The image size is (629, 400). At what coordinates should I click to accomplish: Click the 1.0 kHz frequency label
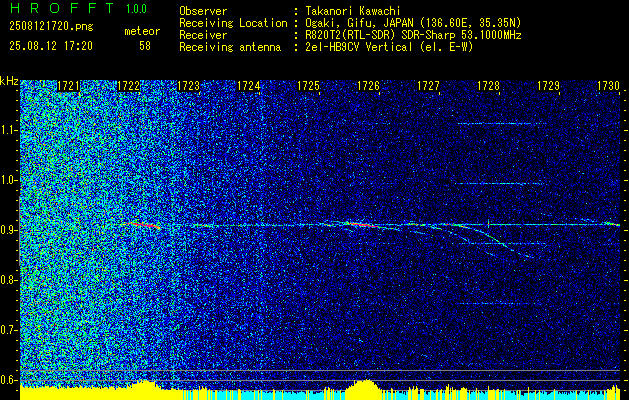(x=9, y=181)
